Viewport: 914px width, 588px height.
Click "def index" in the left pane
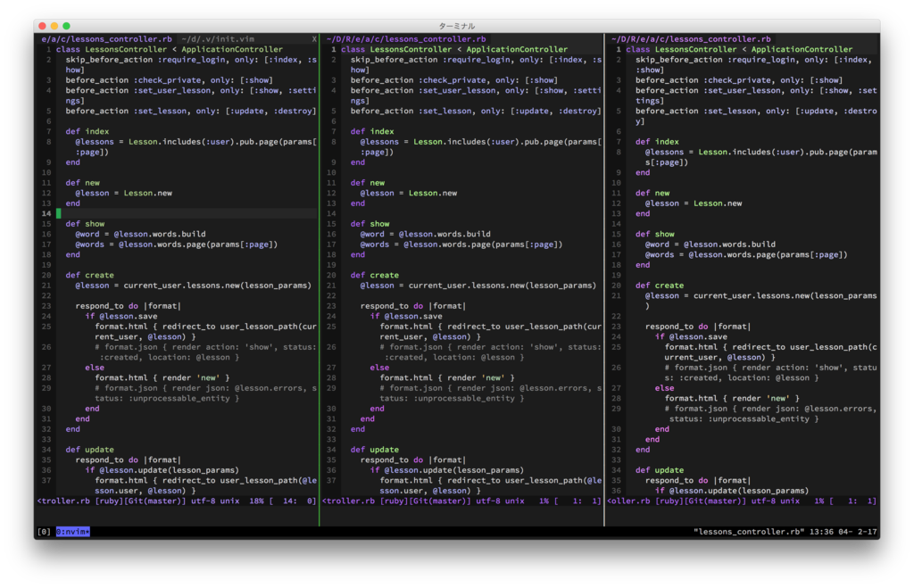click(87, 131)
